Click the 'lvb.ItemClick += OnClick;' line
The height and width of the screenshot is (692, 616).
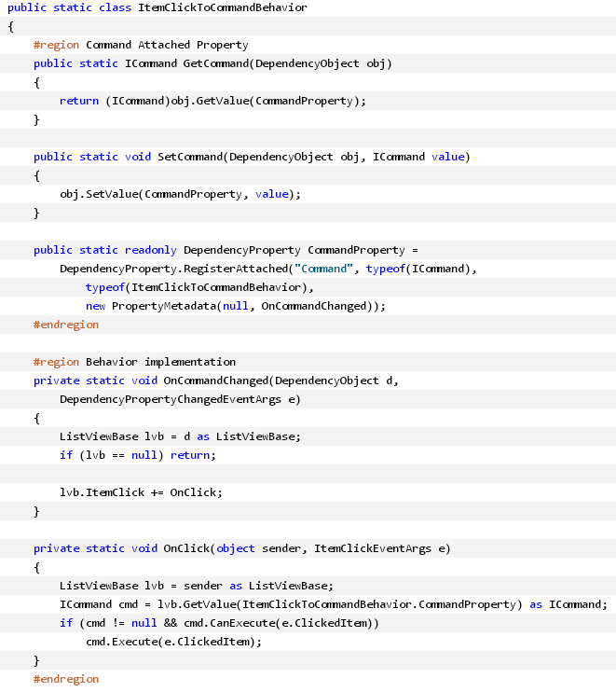pyautogui.click(x=141, y=493)
